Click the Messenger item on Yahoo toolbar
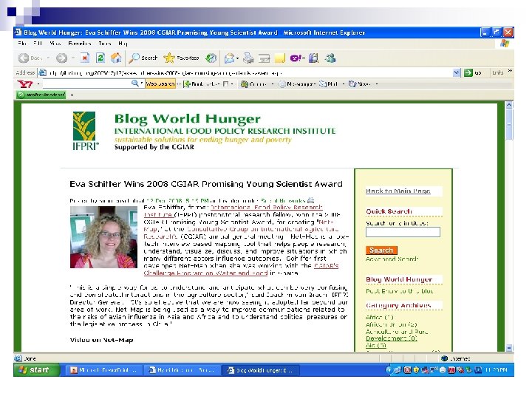 [297, 83]
